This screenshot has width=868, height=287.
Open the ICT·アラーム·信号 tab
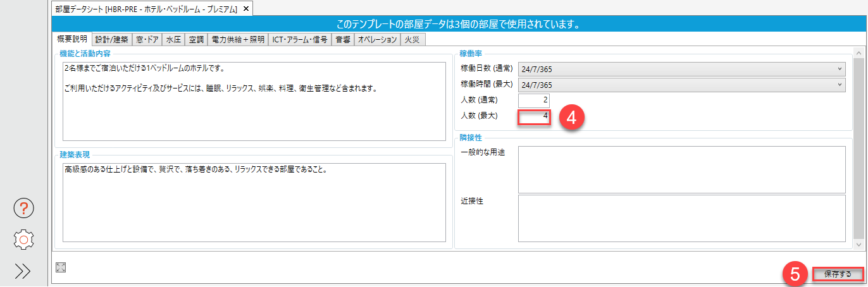pos(299,39)
